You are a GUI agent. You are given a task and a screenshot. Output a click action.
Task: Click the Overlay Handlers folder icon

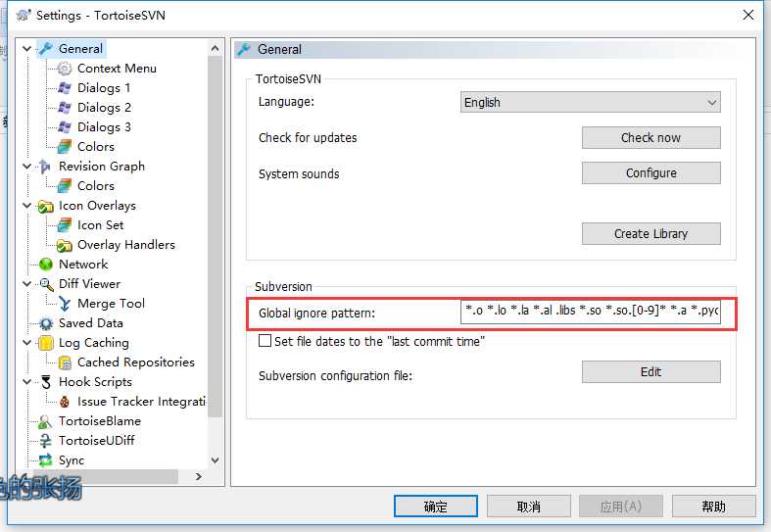coord(65,245)
